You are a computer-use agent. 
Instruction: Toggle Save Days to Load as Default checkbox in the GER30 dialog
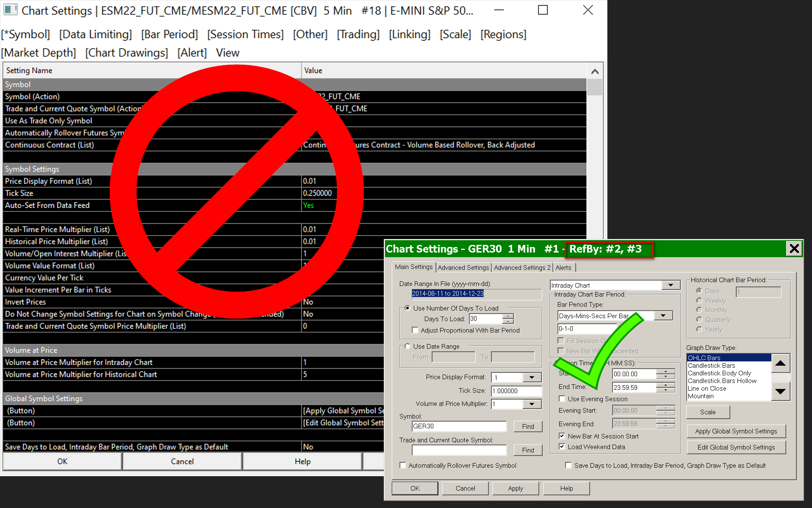tap(568, 465)
